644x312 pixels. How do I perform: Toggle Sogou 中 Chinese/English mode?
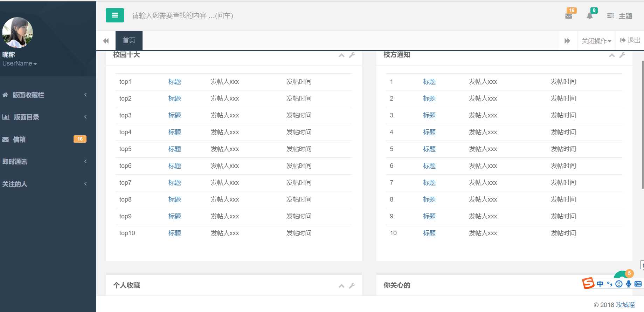pyautogui.click(x=600, y=284)
